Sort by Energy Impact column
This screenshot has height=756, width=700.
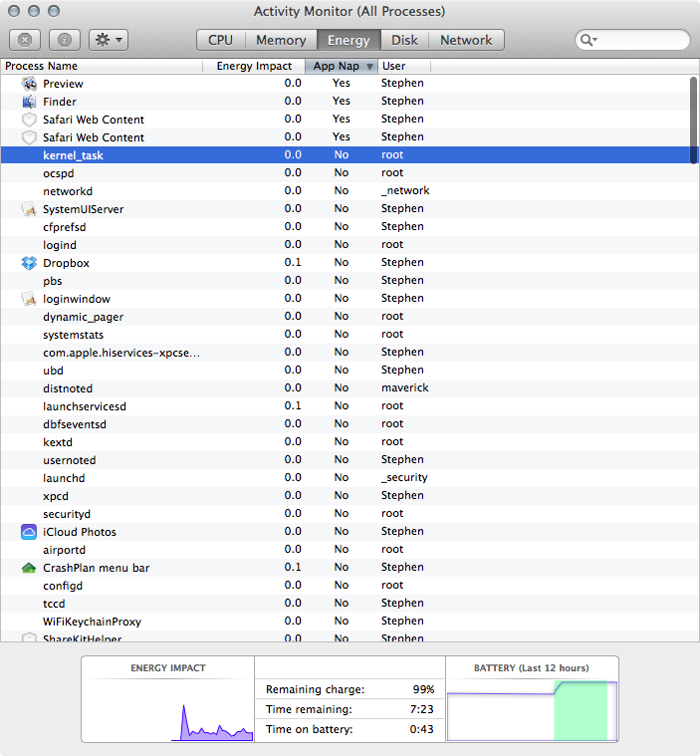click(254, 66)
